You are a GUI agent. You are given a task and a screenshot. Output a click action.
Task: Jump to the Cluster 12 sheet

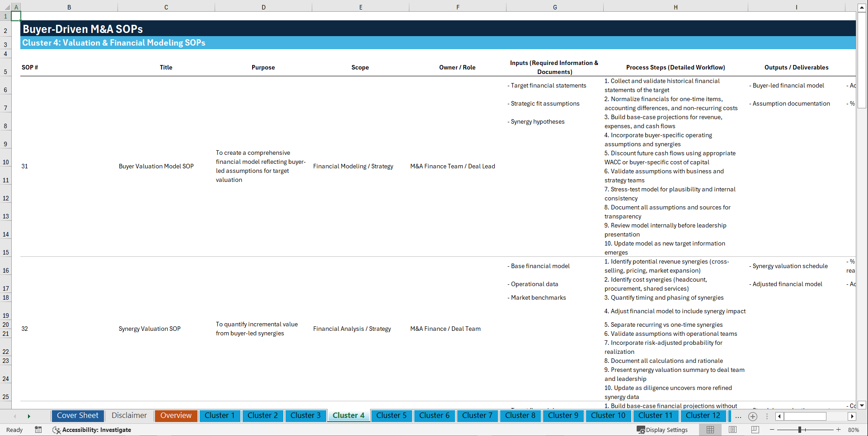tap(703, 416)
